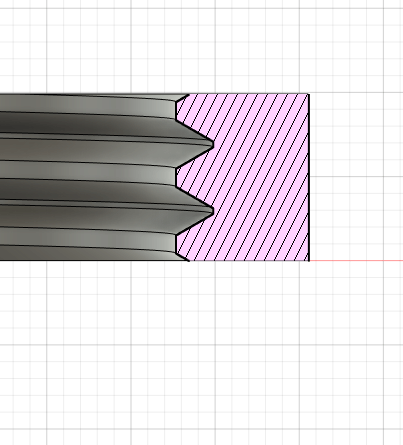Screen dimensions: 403x445
Task: Select the top chamfer edge of the thread
Action: 182,98
